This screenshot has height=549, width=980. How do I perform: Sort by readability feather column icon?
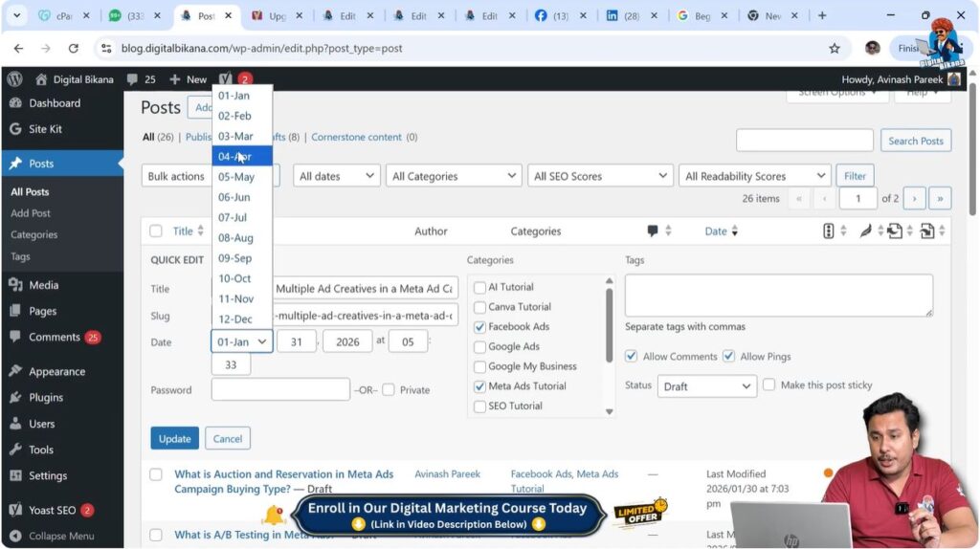point(865,231)
